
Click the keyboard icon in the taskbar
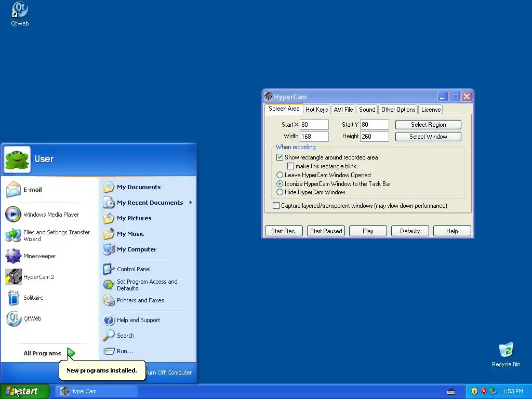pos(451,392)
